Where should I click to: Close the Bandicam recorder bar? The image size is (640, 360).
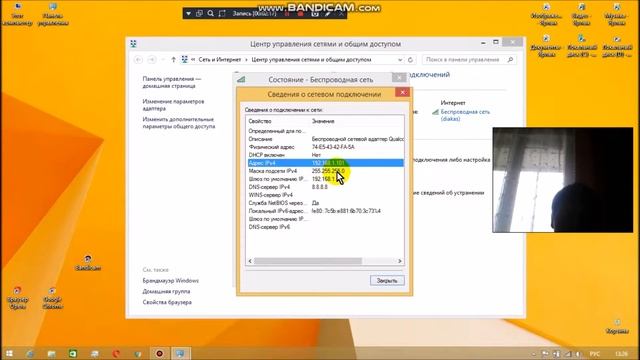coord(341,13)
